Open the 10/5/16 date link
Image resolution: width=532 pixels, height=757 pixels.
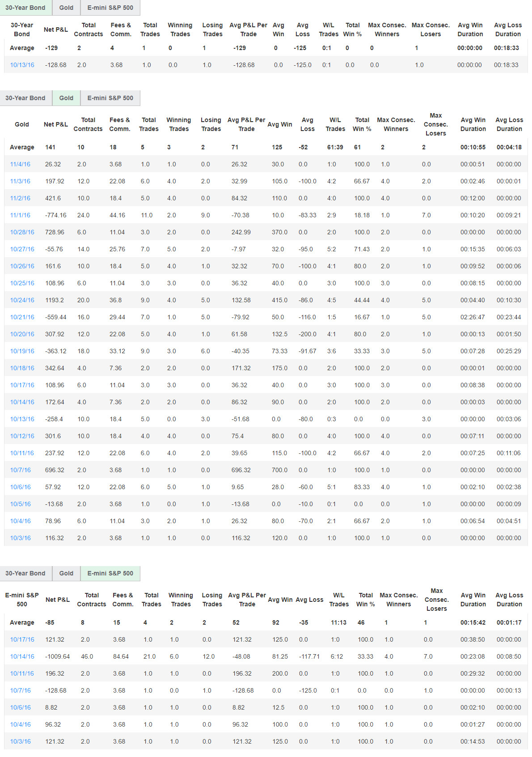point(20,504)
